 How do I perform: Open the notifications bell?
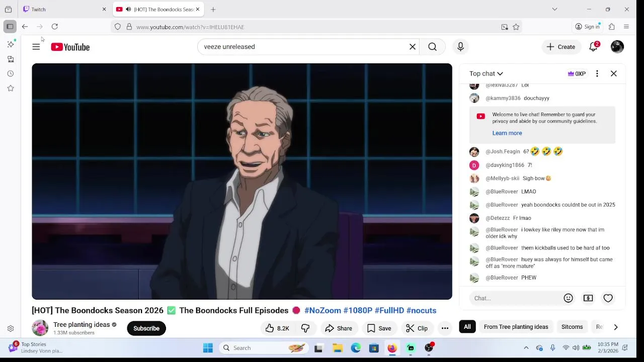tap(594, 47)
